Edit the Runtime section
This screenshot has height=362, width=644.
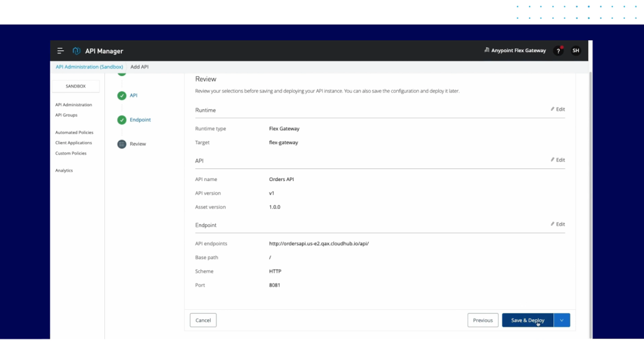pos(558,109)
